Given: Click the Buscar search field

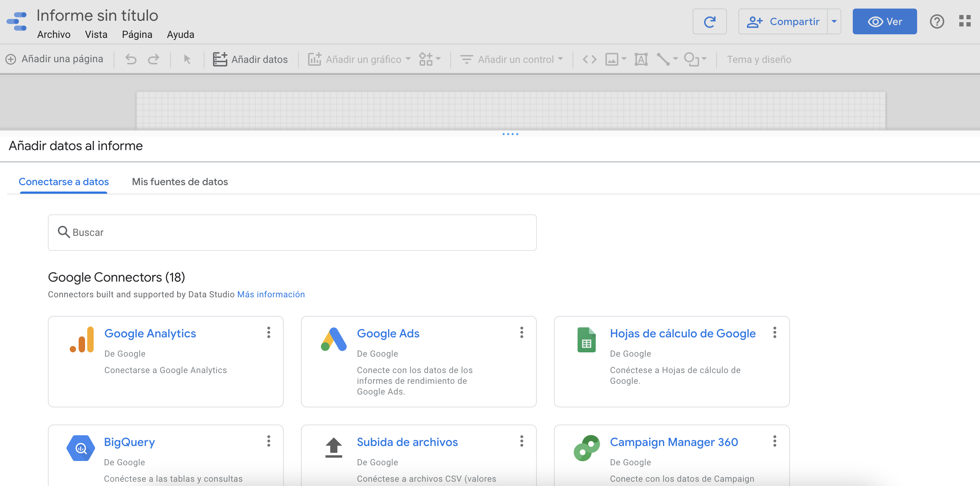Looking at the screenshot, I should 292,232.
